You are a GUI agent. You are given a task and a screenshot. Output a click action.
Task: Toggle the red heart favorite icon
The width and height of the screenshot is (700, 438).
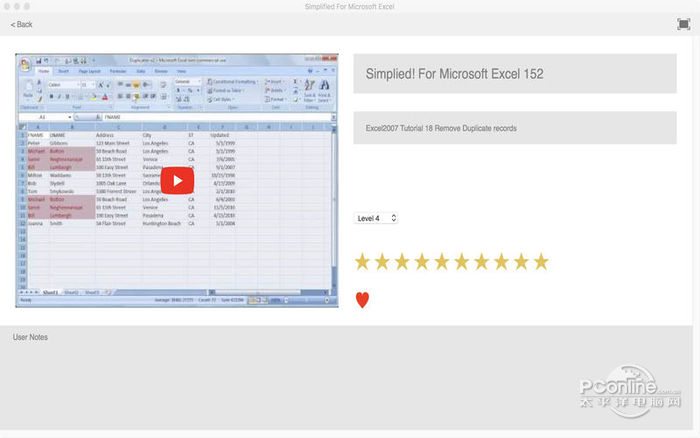(362, 300)
